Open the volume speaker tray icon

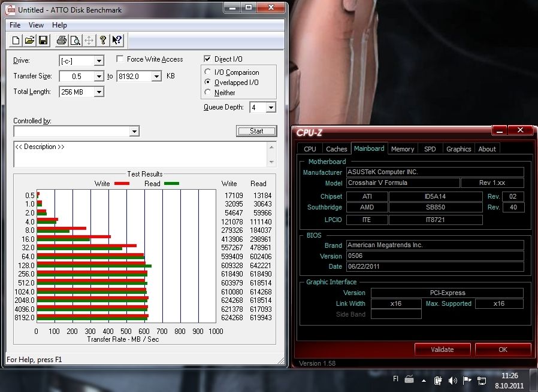click(x=452, y=380)
